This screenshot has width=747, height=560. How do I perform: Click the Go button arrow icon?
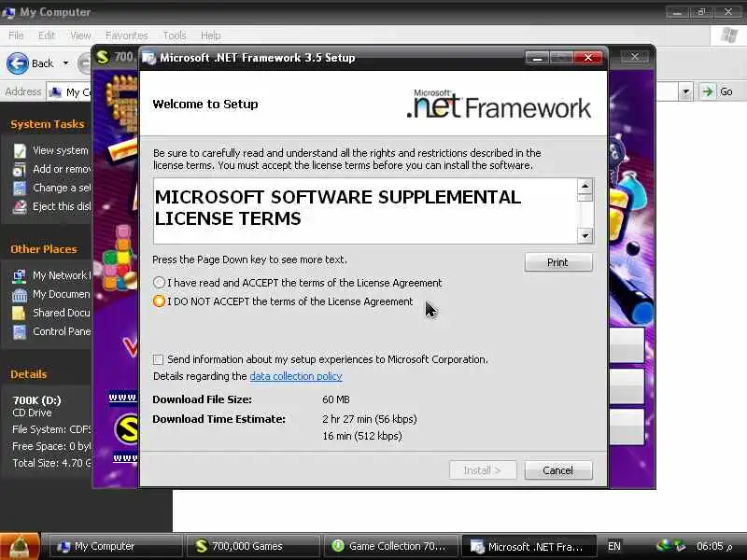[708, 91]
